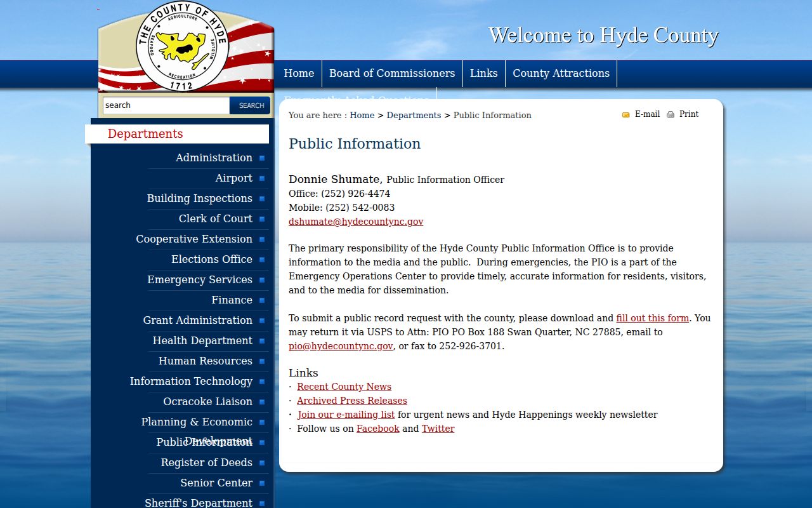Click the E-mail page link
812x508 pixels.
coord(647,114)
